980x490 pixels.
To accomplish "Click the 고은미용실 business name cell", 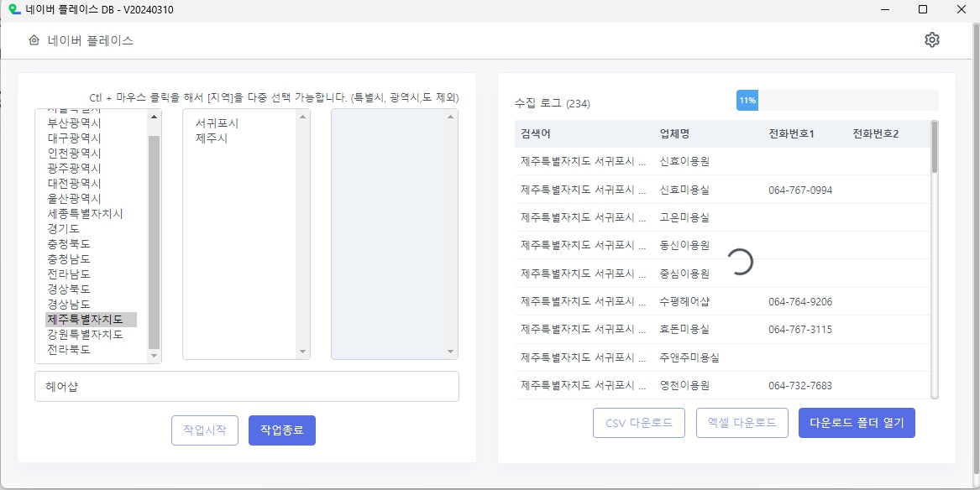I will pyautogui.click(x=684, y=218).
